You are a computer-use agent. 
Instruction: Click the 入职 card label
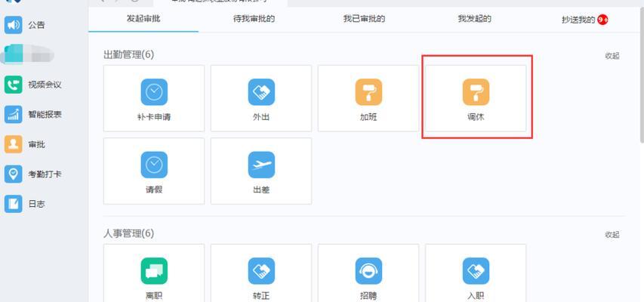[x=476, y=296]
